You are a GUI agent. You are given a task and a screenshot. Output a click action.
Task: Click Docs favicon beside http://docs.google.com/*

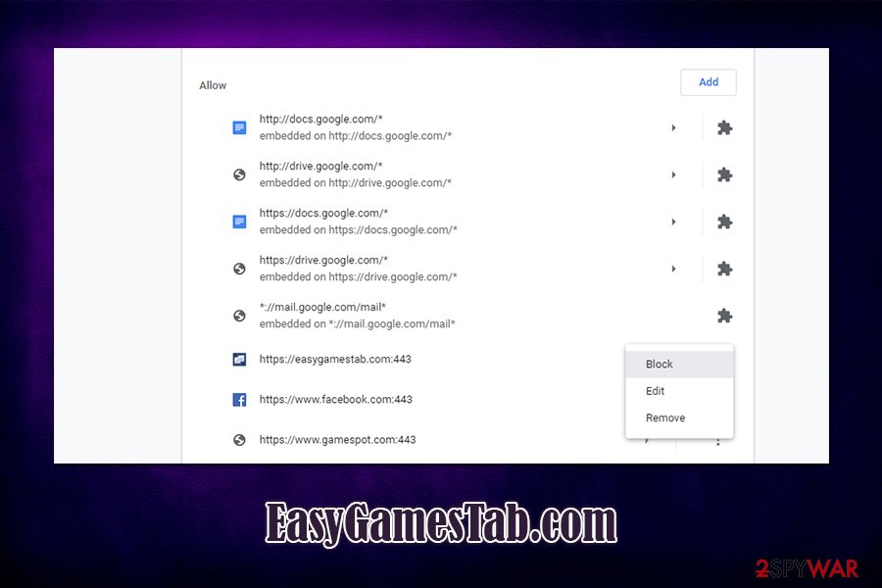(x=239, y=127)
